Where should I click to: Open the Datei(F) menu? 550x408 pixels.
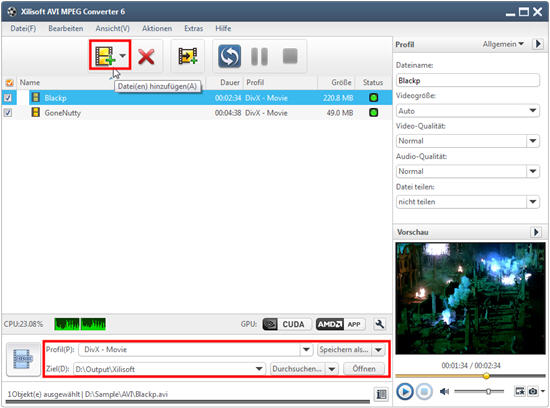tap(23, 28)
